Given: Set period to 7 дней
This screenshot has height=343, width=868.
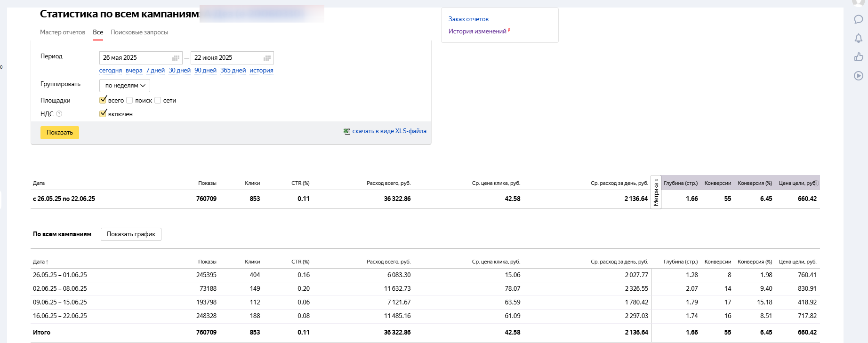Looking at the screenshot, I should (155, 71).
